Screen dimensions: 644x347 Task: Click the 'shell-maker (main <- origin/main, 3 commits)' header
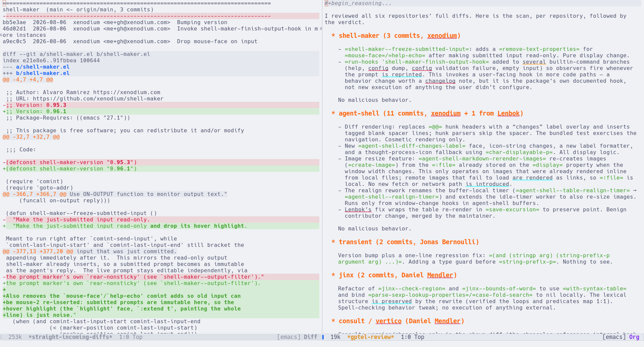click(78, 10)
